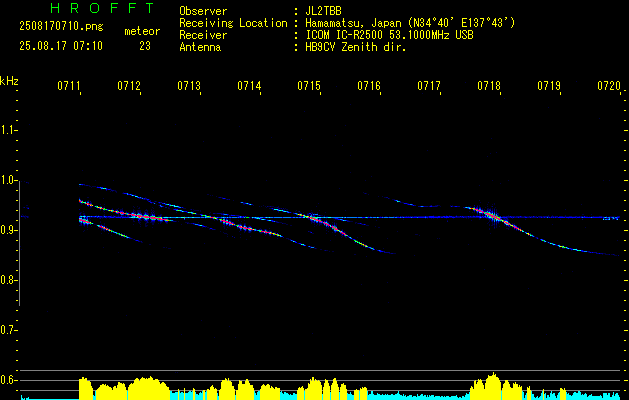
Task: Click the 0715 time axis marker
Action: click(309, 85)
